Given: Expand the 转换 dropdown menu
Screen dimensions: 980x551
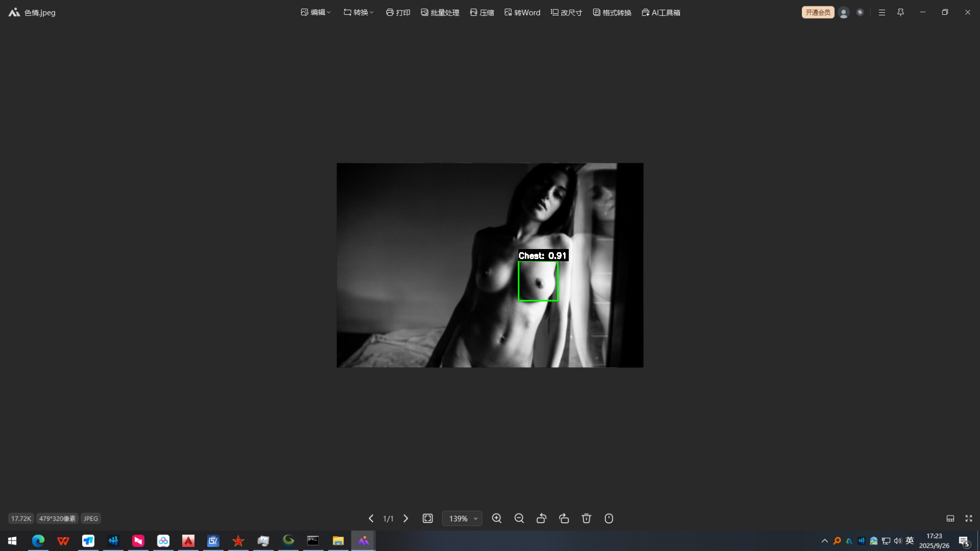Looking at the screenshot, I should point(359,12).
